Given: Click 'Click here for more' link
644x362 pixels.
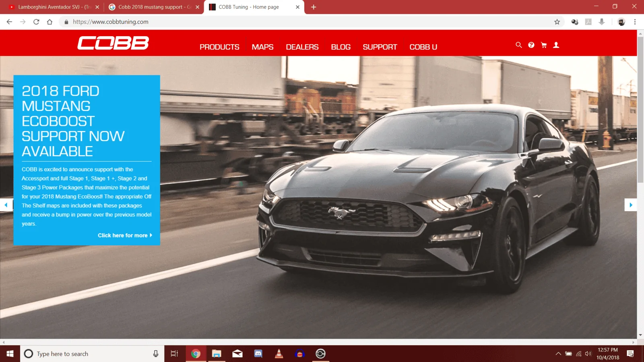Looking at the screenshot, I should [125, 235].
